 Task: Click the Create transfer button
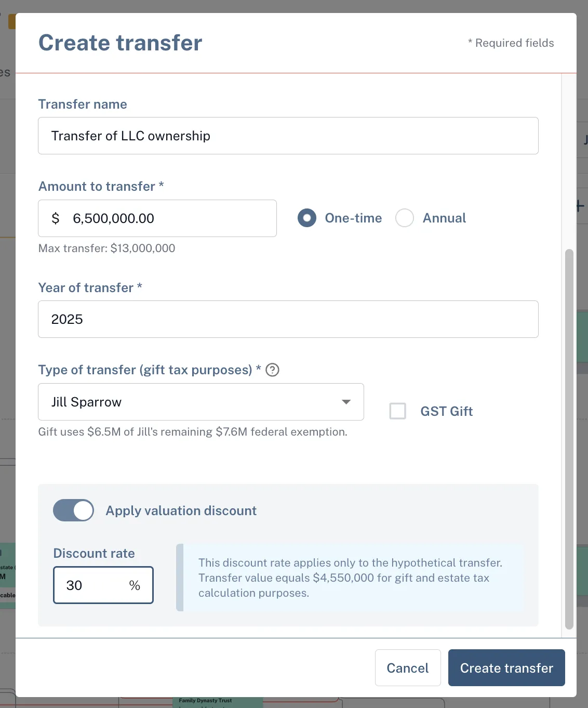tap(506, 668)
